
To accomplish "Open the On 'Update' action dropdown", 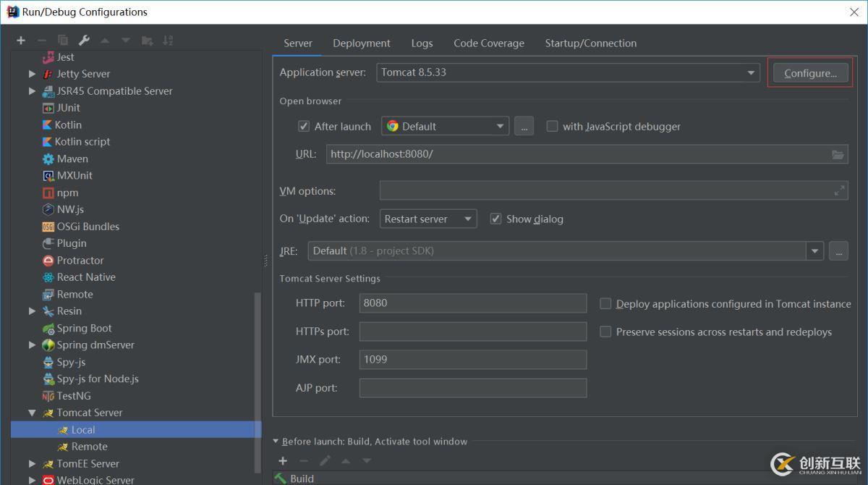I will [467, 219].
